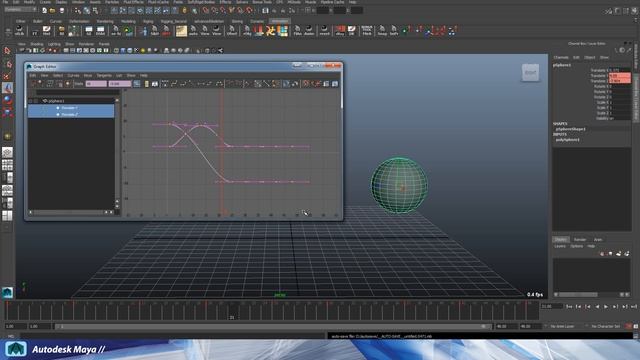Click the Graph Editor outliner vertical scrollbar
The width and height of the screenshot is (640, 360).
click(x=117, y=154)
